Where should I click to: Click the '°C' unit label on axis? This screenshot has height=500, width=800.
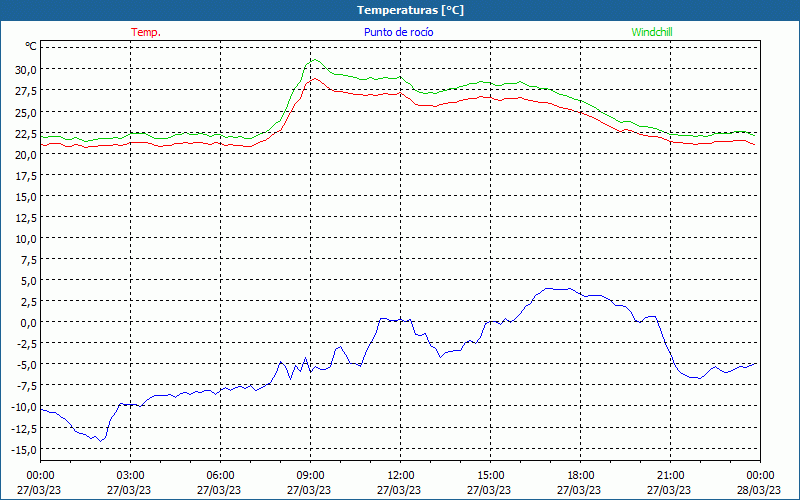point(31,46)
